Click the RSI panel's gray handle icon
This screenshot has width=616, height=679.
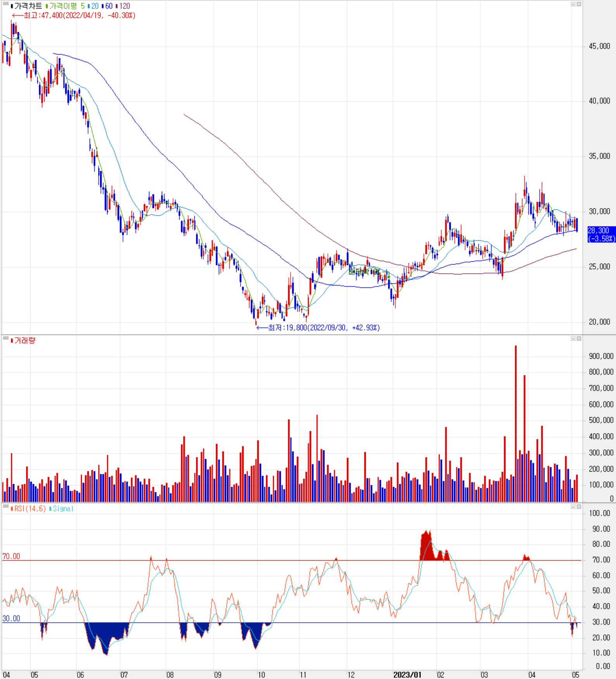(x=6, y=506)
